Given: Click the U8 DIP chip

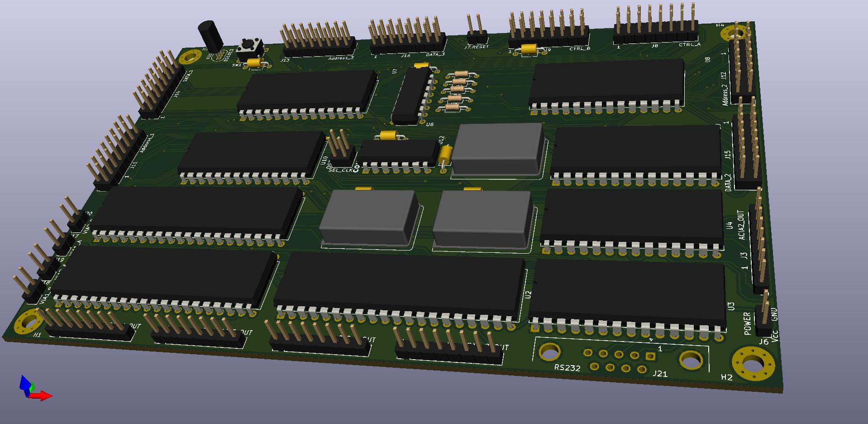Looking at the screenshot, I should (x=606, y=84).
